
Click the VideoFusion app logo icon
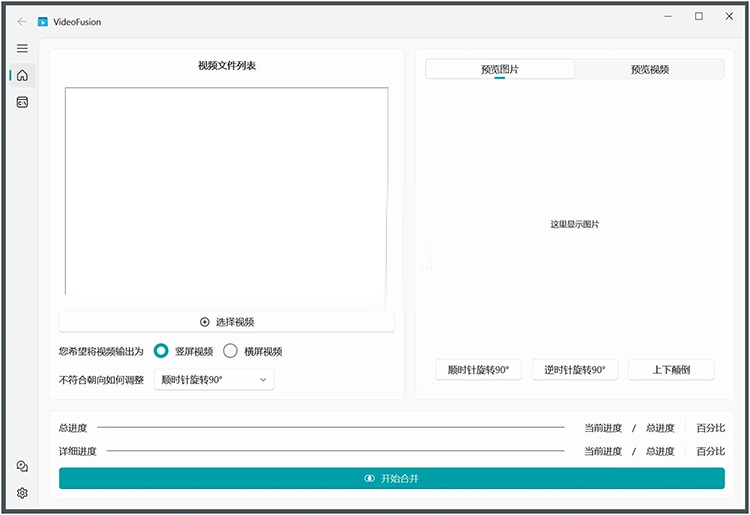(43, 21)
